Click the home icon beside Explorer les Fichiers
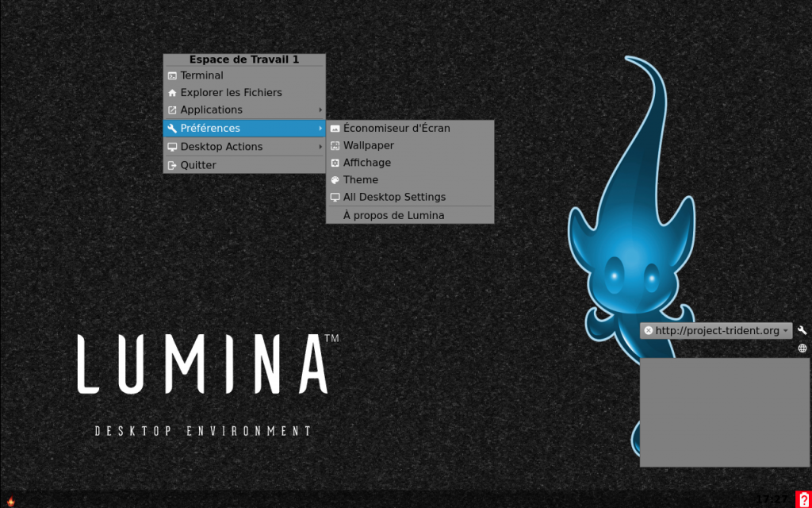This screenshot has height=508, width=812. coord(172,93)
